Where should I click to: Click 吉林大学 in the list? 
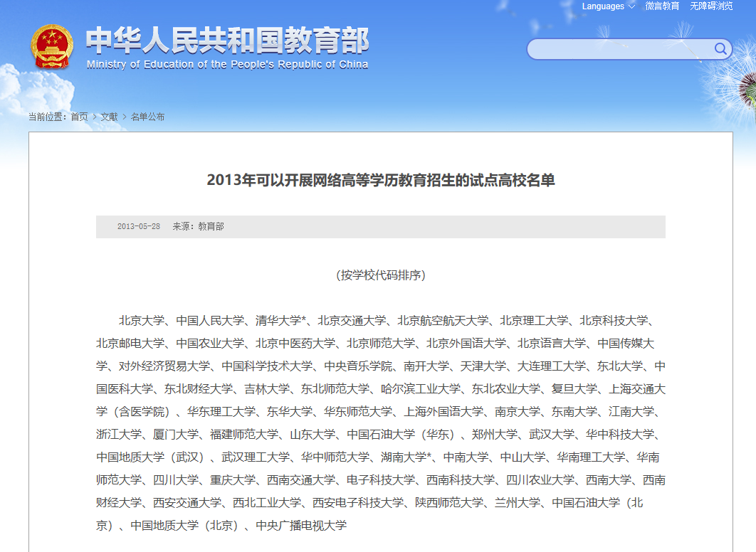(267, 388)
